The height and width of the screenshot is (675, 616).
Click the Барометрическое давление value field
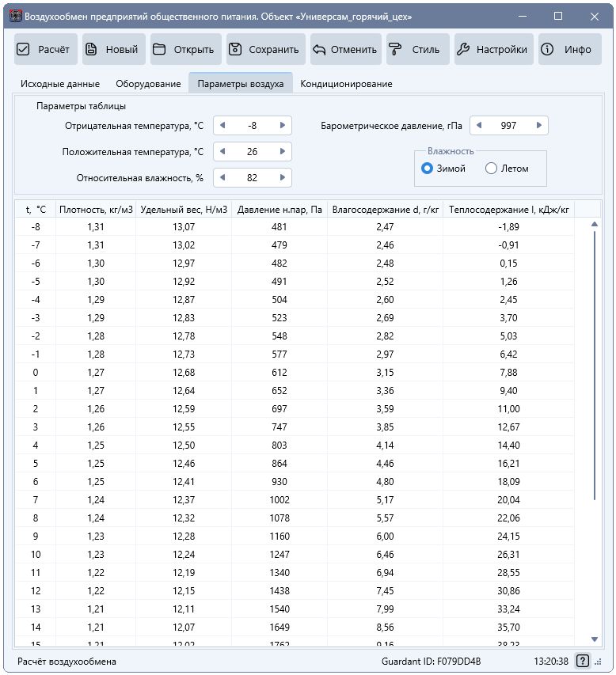[x=508, y=125]
